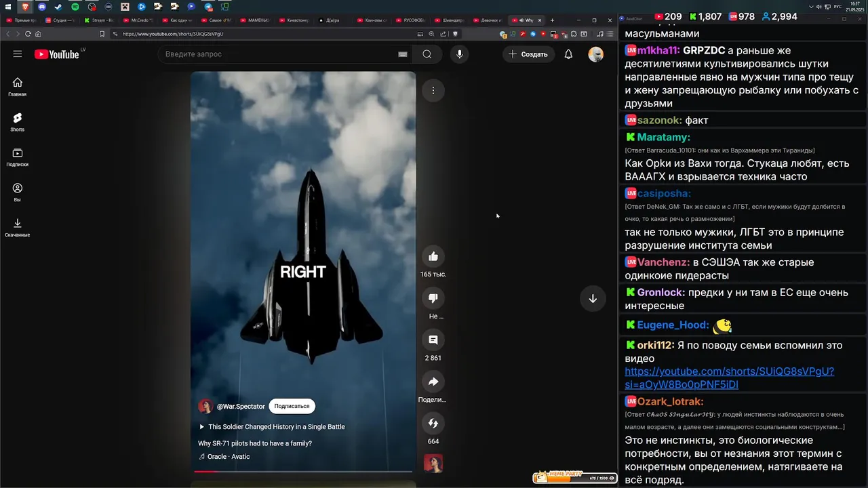Click the browser forward arrow
Screen dimensions: 868x488
tap(18, 34)
